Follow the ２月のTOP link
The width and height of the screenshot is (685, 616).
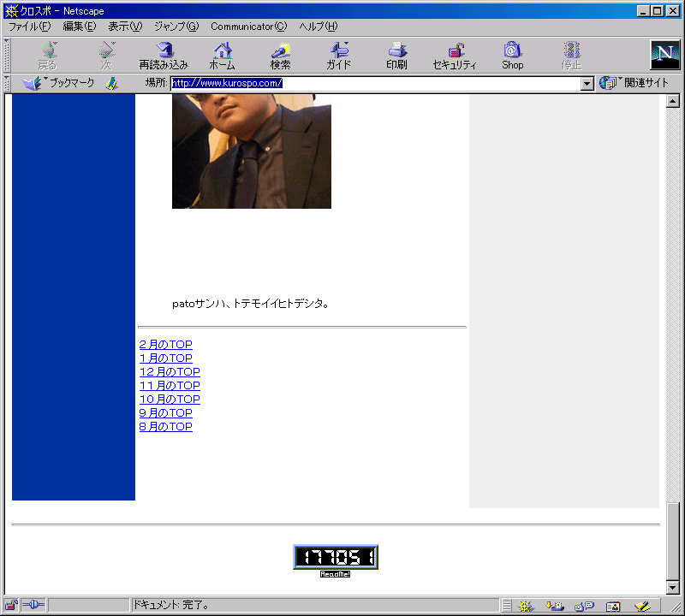coord(165,345)
